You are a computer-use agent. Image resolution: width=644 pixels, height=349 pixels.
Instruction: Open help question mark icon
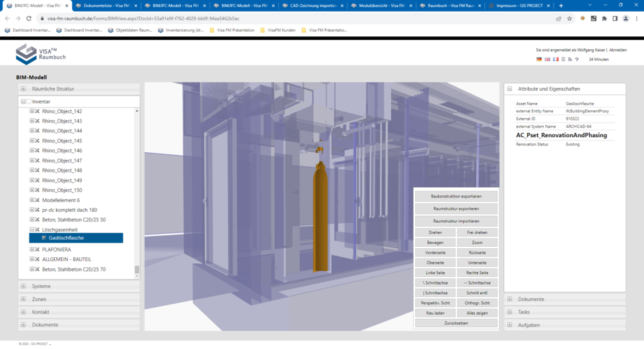[577, 59]
